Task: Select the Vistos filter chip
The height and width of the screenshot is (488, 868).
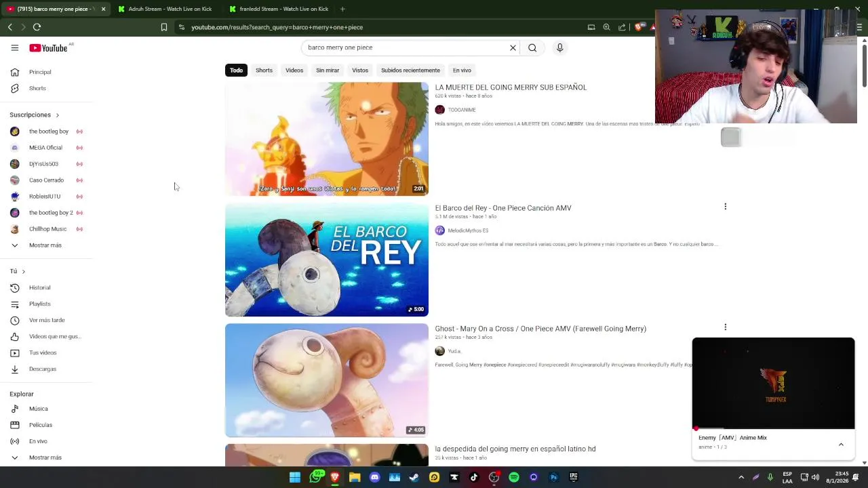Action: click(x=360, y=70)
